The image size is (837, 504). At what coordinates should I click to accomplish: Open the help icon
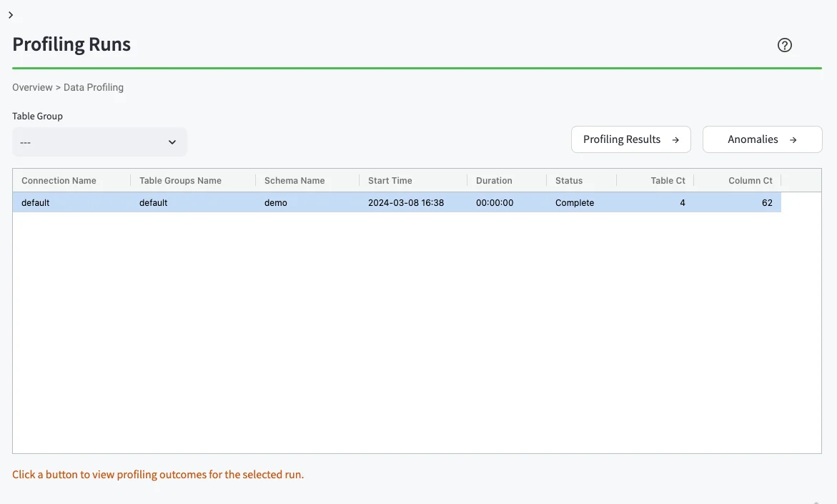[x=784, y=44]
